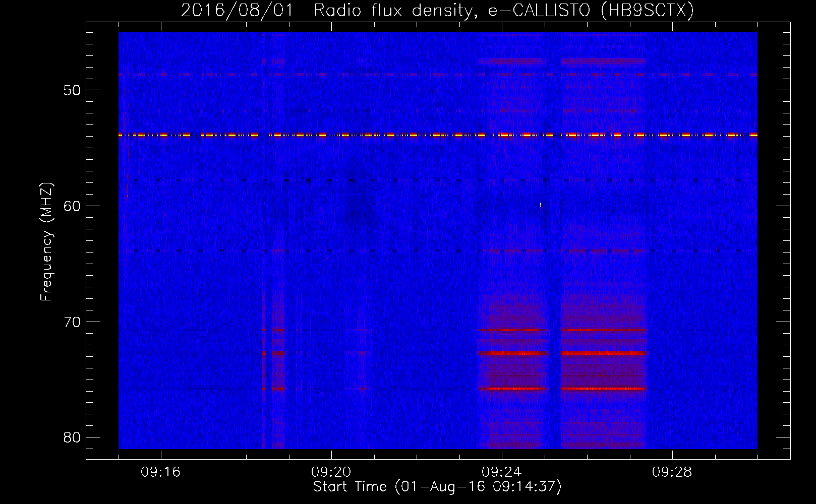Image resolution: width=816 pixels, height=504 pixels.
Task: Click the 09:16 time axis label
Action: click(160, 472)
